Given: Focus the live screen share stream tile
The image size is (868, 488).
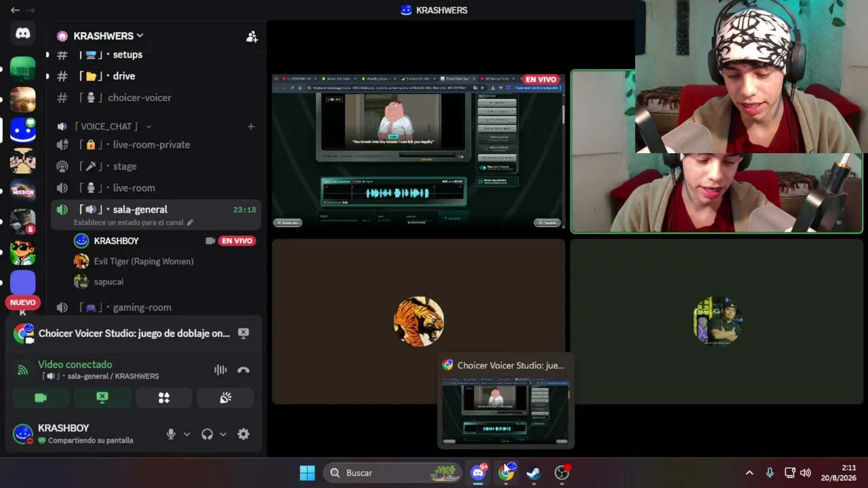Looking at the screenshot, I should click(x=418, y=151).
